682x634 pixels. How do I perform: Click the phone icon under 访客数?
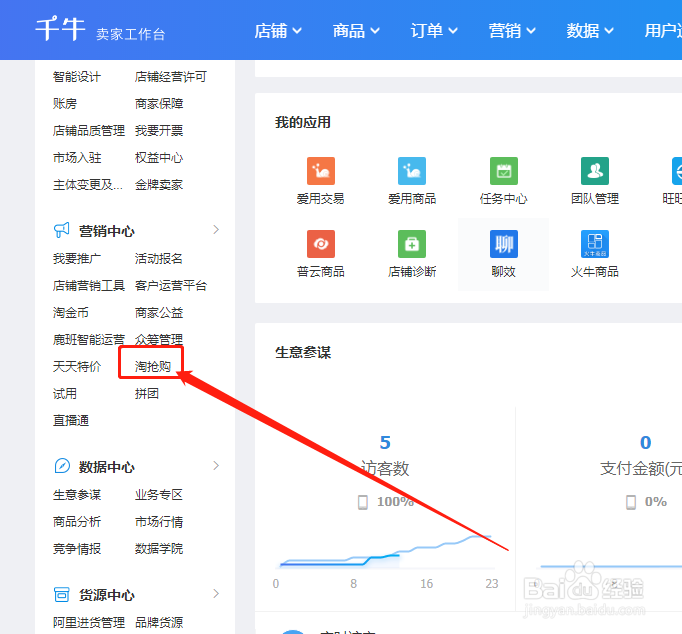[x=362, y=502]
